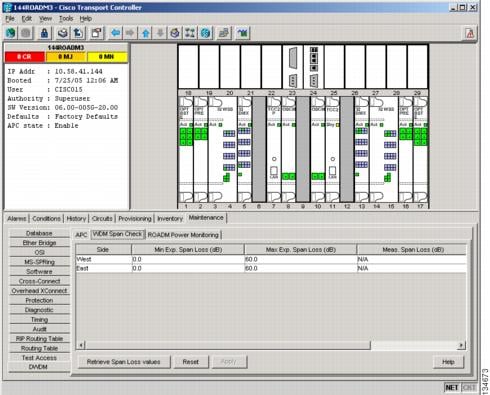Open the Ether Bridge side tab

(39, 243)
